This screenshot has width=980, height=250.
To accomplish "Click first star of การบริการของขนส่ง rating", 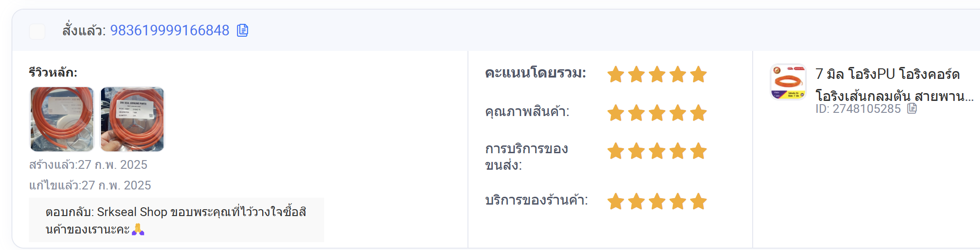I will (x=615, y=151).
